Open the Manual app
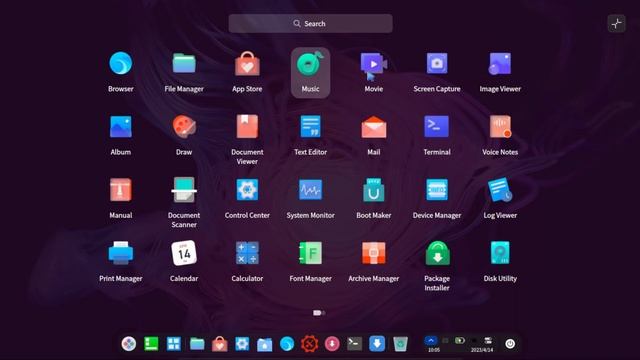This screenshot has width=640, height=360. click(120, 190)
